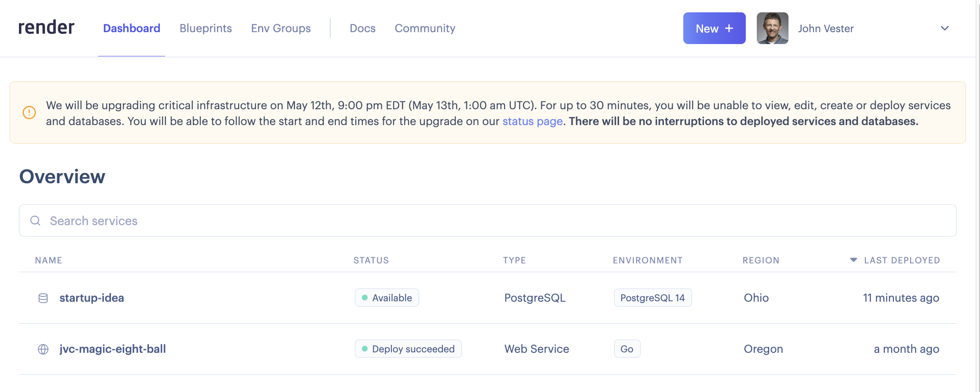Open the New service button menu
Viewport: 980px width, 392px height.
click(x=714, y=28)
